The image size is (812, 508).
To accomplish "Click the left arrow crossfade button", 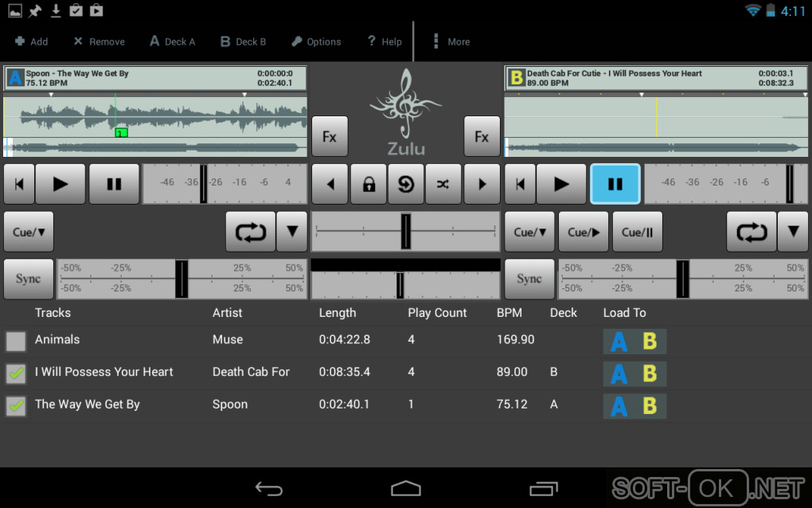I will tap(330, 184).
